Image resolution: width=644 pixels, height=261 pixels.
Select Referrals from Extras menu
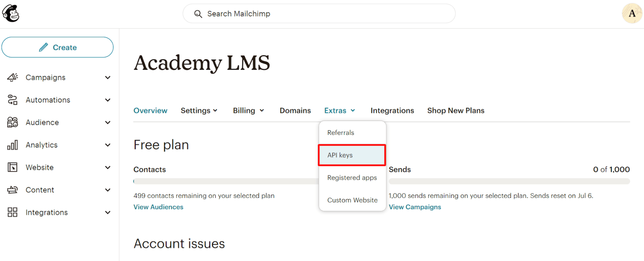coord(353,133)
